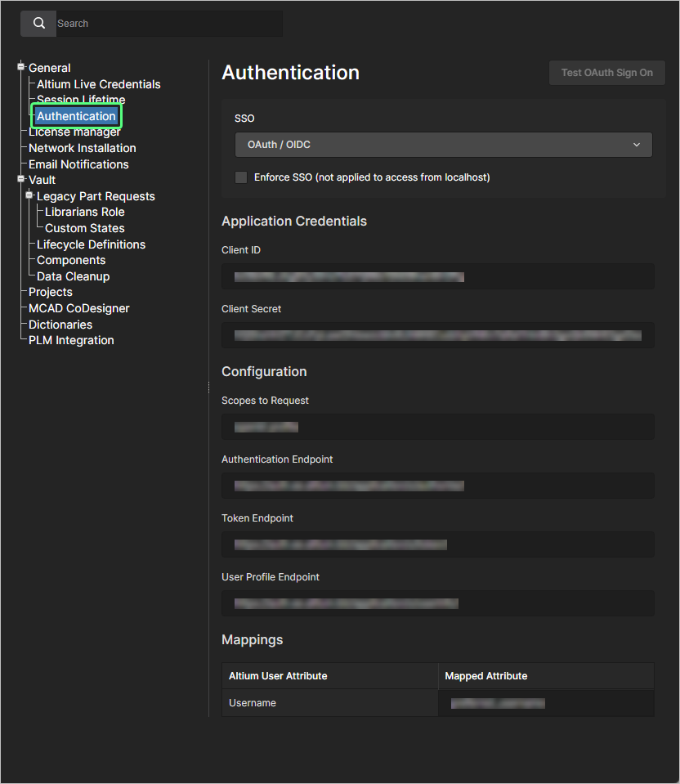Click the Username row label

point(253,703)
